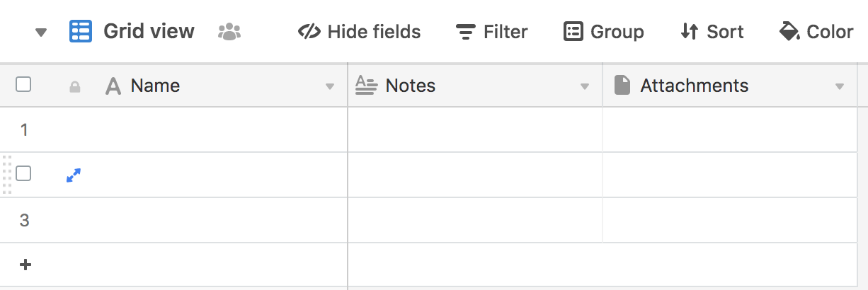Screen dimensions: 868x290
Task: Click the Notes cell in row 1
Action: [x=474, y=130]
